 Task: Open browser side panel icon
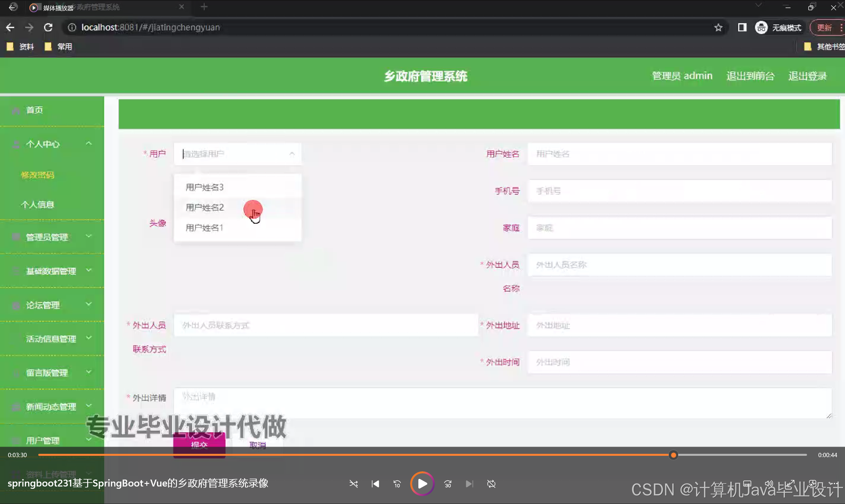742,27
